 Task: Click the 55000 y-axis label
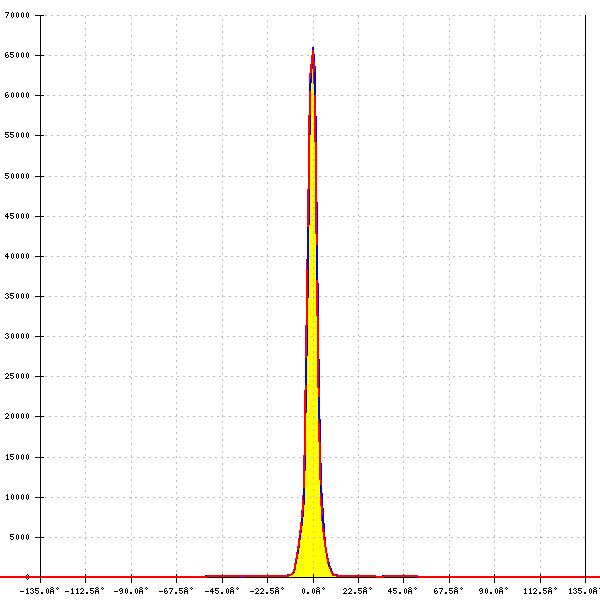(x=17, y=135)
